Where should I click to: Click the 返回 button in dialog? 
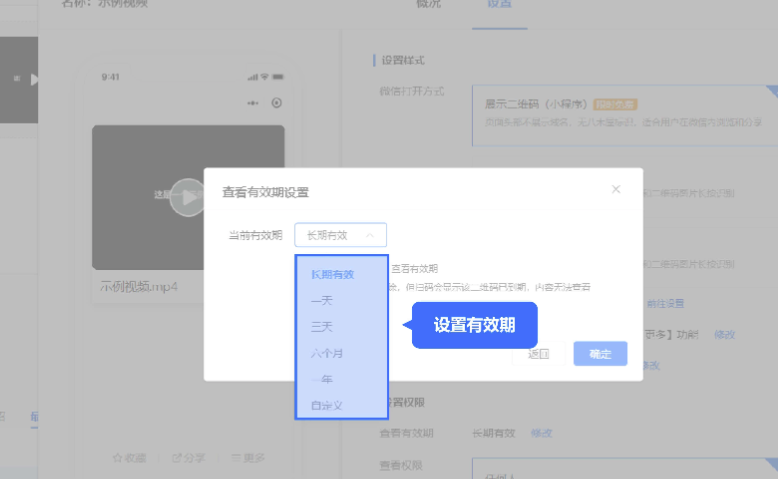pyautogui.click(x=538, y=354)
